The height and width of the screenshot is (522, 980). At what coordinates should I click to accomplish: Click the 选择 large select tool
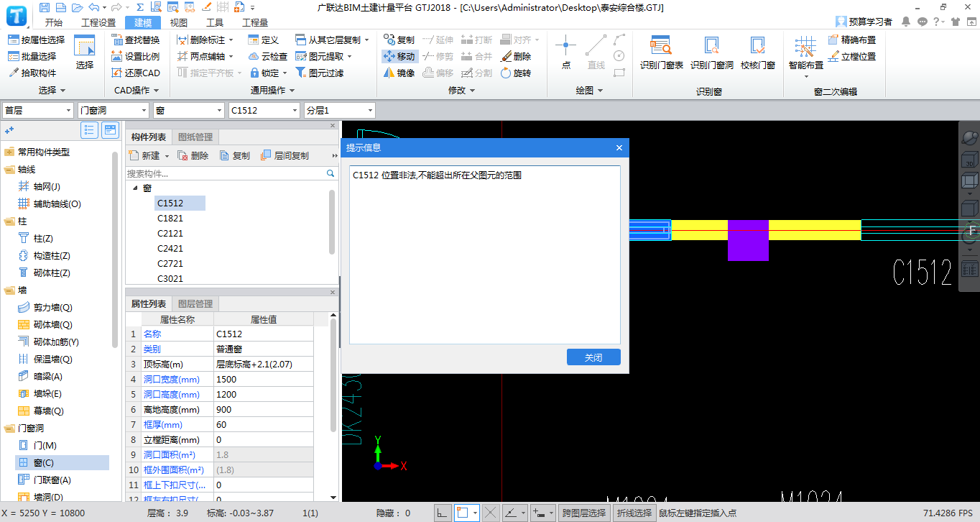85,52
